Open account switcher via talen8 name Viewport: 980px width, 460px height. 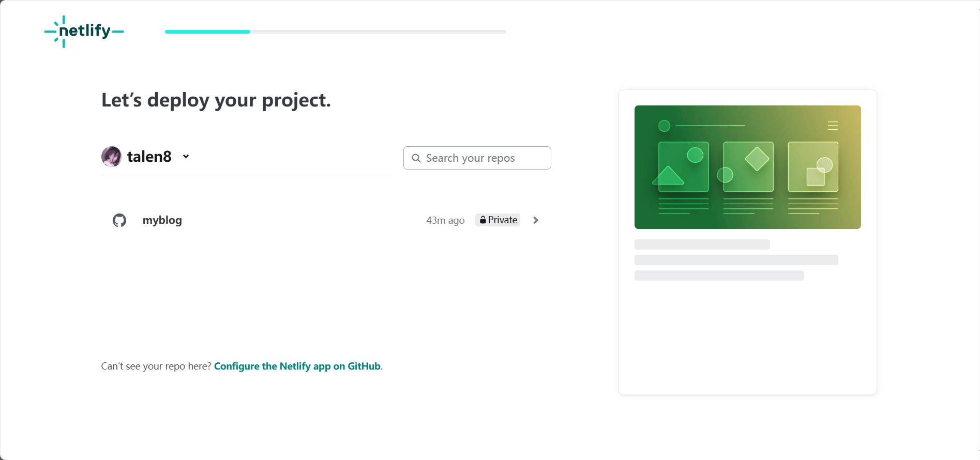click(149, 157)
